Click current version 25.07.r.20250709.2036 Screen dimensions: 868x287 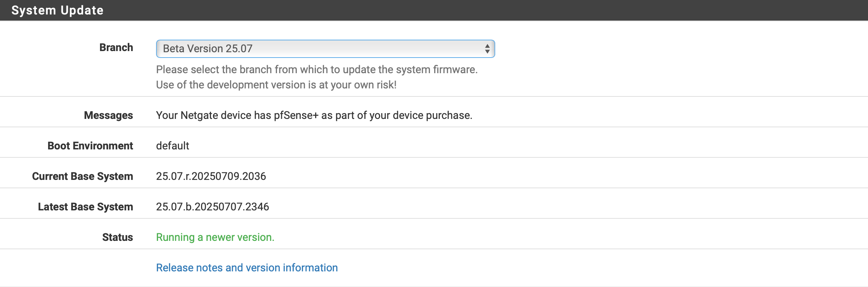pos(211,176)
